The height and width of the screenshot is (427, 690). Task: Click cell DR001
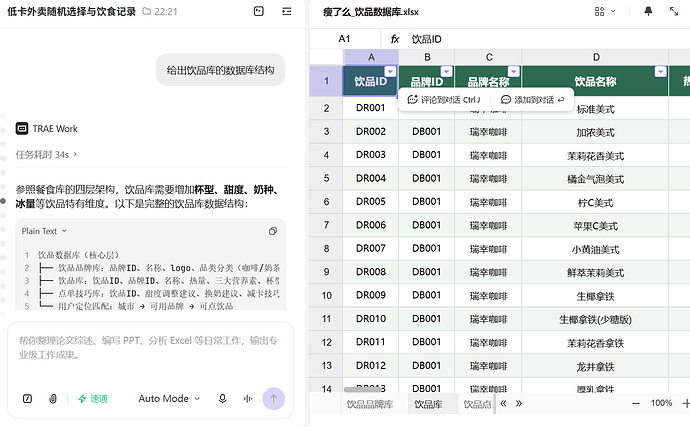[x=371, y=108]
